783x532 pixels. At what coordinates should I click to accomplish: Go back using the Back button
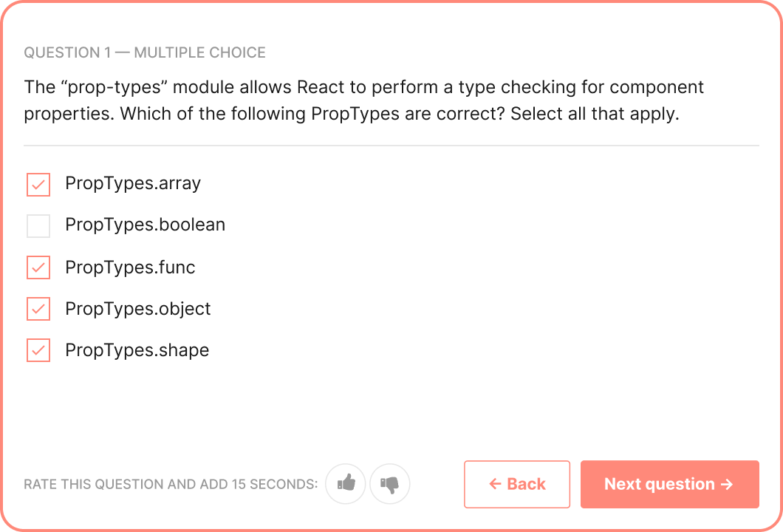point(517,484)
